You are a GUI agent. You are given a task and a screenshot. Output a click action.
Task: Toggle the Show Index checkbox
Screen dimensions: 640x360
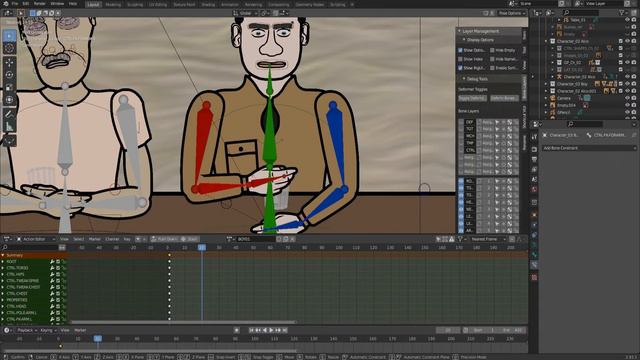tap(460, 59)
